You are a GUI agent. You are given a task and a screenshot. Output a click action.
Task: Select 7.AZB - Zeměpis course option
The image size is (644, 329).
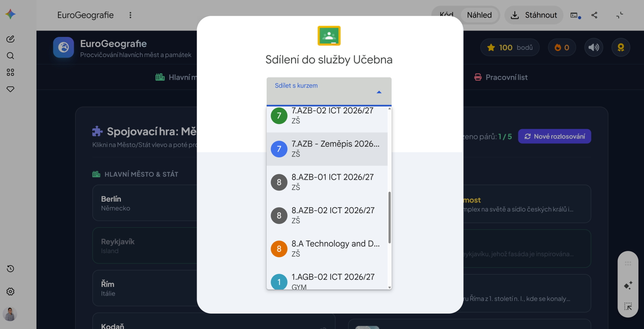(x=327, y=149)
